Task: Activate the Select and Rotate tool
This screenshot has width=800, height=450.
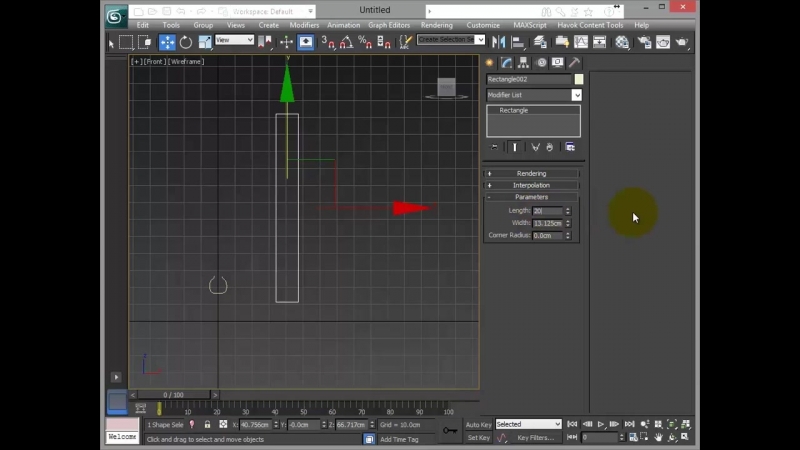Action: coord(186,42)
